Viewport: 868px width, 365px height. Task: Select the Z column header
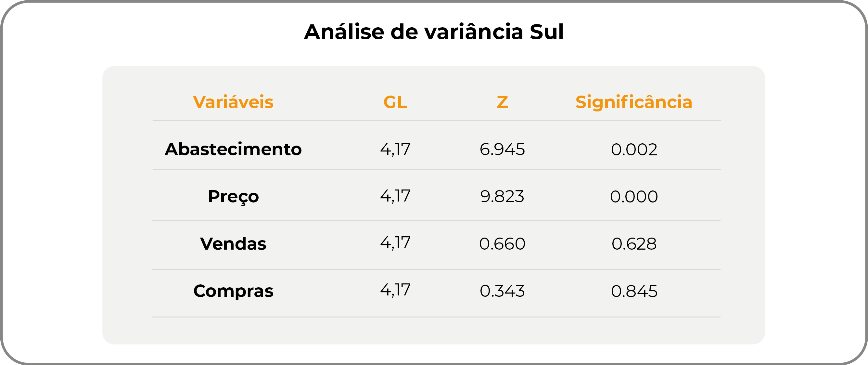502,102
